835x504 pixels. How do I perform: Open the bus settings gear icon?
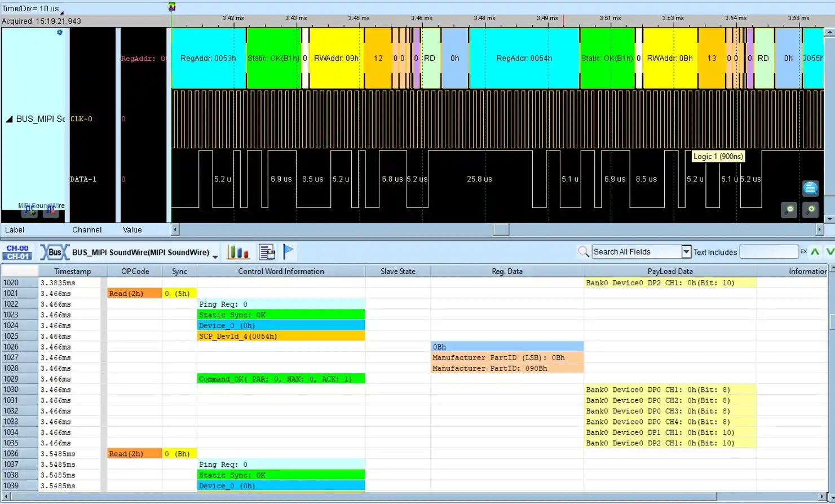[x=60, y=33]
